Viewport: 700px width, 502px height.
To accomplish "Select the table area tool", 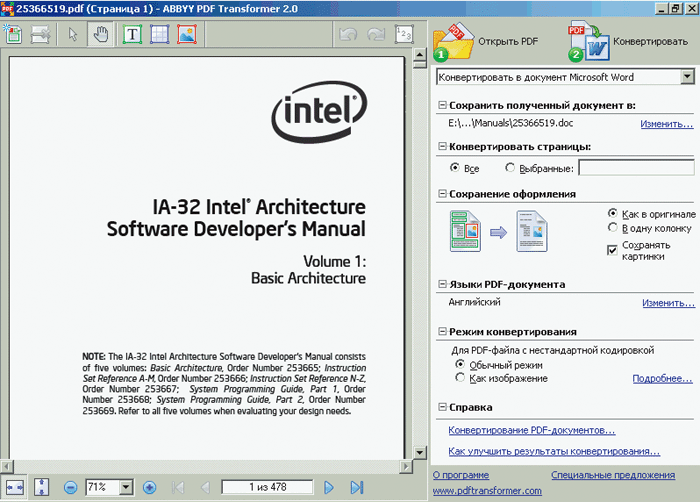I will [159, 34].
